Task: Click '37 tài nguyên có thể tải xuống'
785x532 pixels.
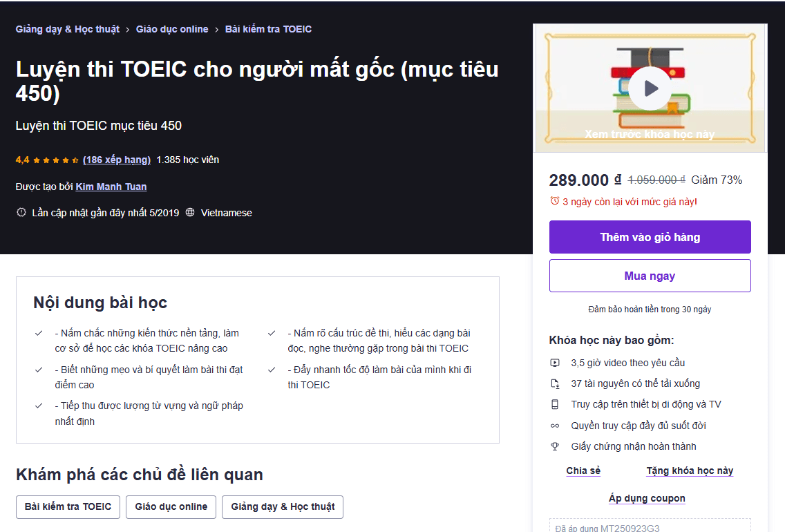Action: [x=635, y=383]
